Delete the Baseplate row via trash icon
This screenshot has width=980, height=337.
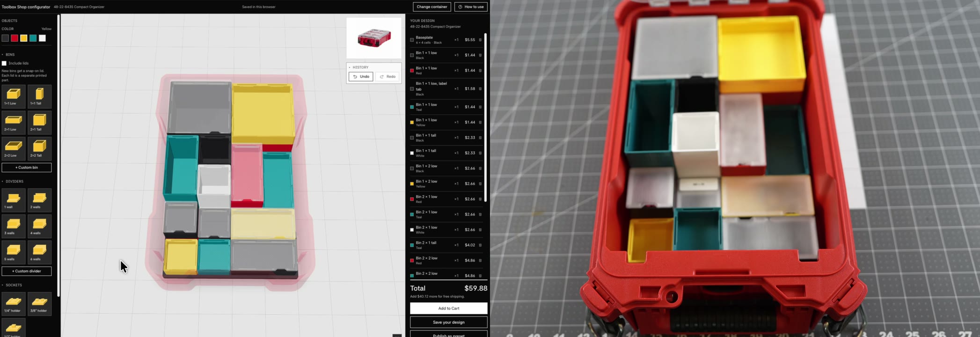click(x=480, y=40)
